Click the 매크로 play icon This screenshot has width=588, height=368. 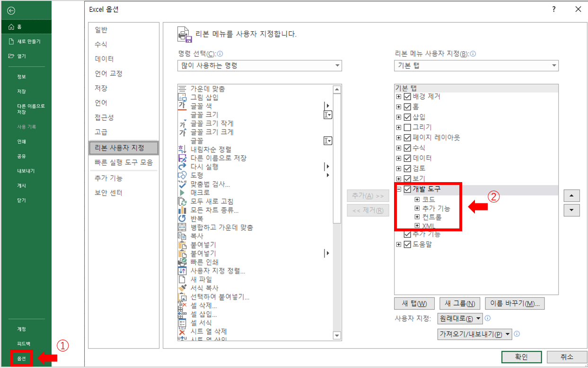coord(182,193)
